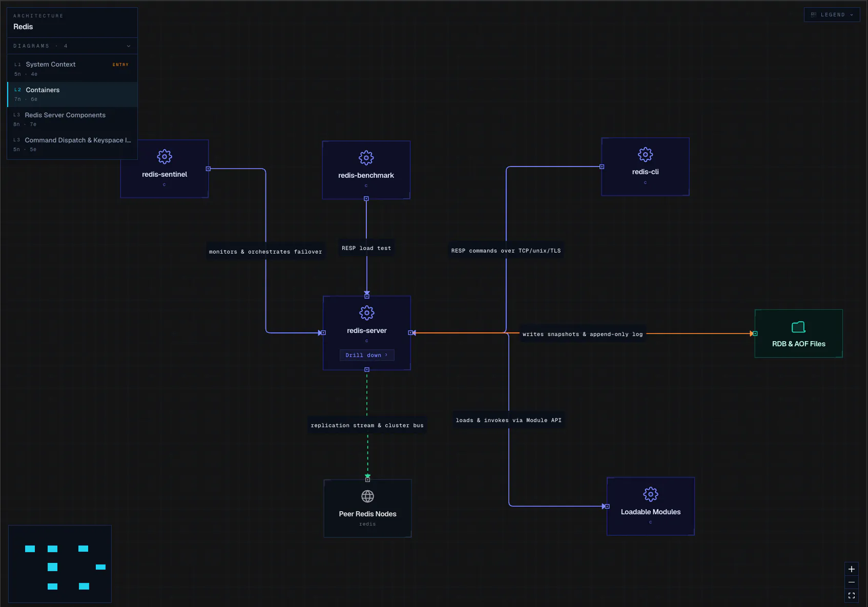Click the RDB & AOF Files folder icon
The height and width of the screenshot is (607, 868).
[799, 327]
